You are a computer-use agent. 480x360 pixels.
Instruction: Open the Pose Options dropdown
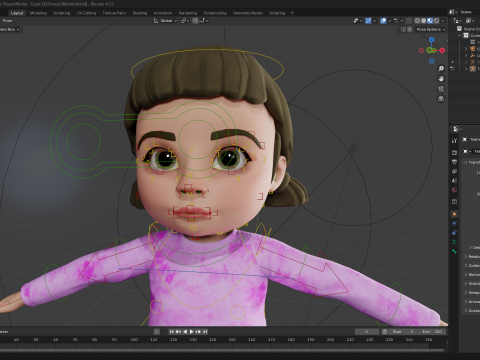pyautogui.click(x=431, y=30)
